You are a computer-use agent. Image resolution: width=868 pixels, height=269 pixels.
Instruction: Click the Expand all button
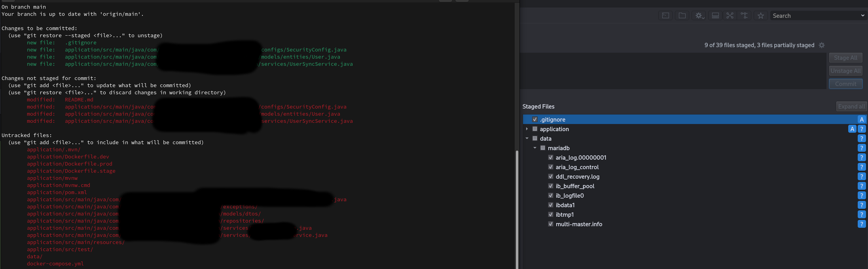click(x=851, y=106)
